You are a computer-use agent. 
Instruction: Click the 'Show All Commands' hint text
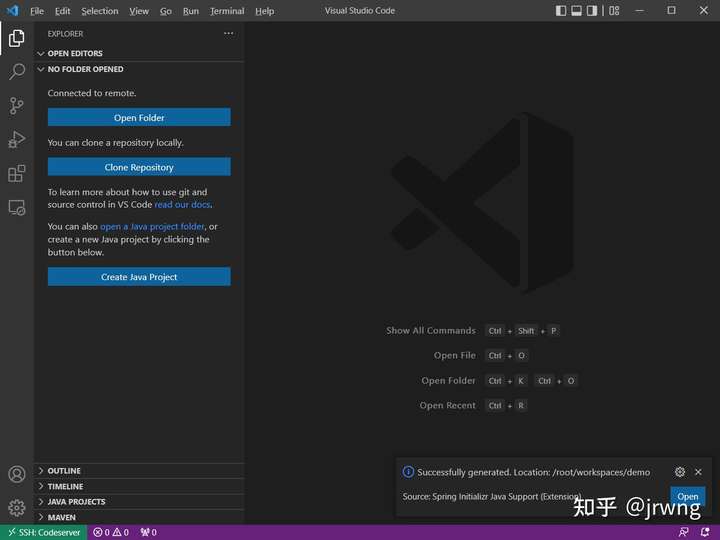431,331
